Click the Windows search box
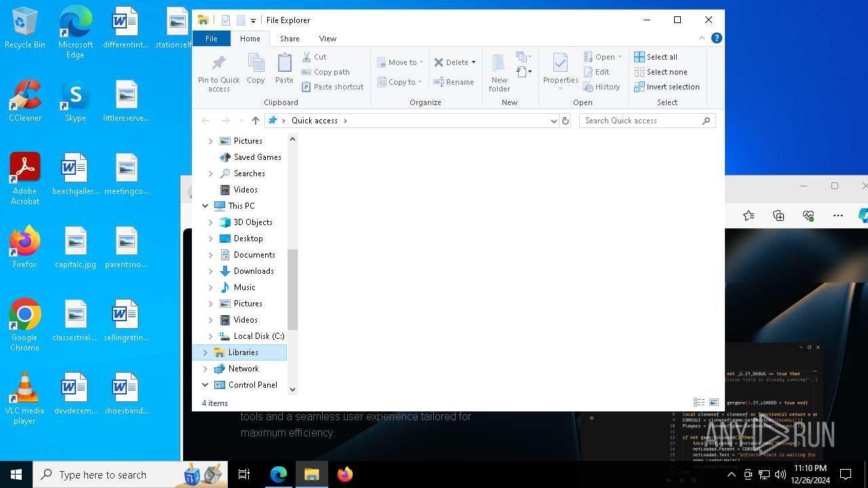This screenshot has width=868, height=488. (130, 474)
